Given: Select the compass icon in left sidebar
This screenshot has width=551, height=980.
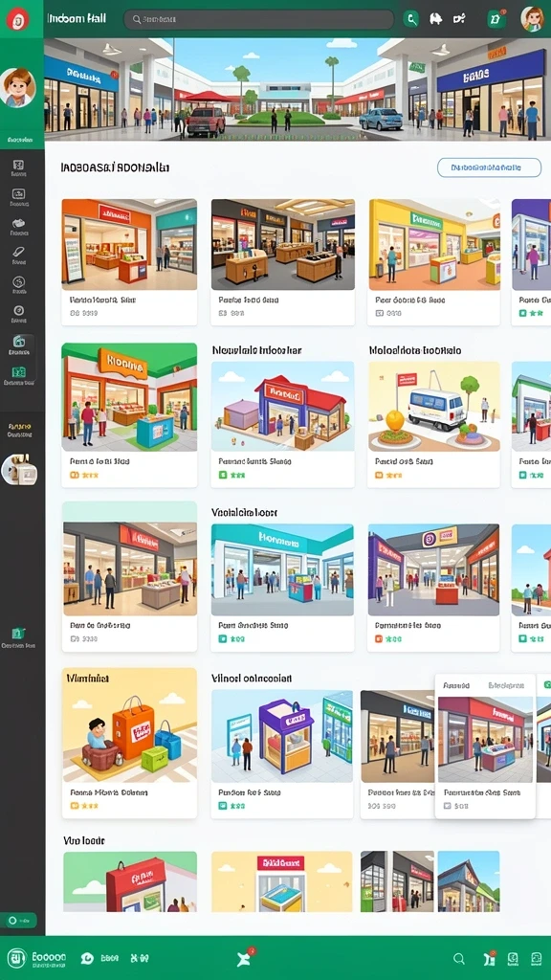Looking at the screenshot, I should pos(19,311).
